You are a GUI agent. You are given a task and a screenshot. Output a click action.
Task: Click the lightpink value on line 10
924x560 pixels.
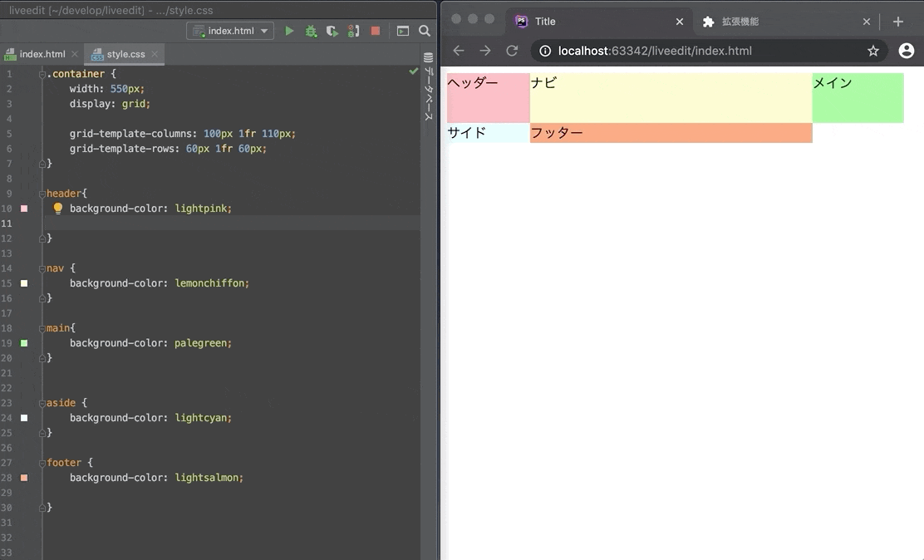click(x=202, y=208)
